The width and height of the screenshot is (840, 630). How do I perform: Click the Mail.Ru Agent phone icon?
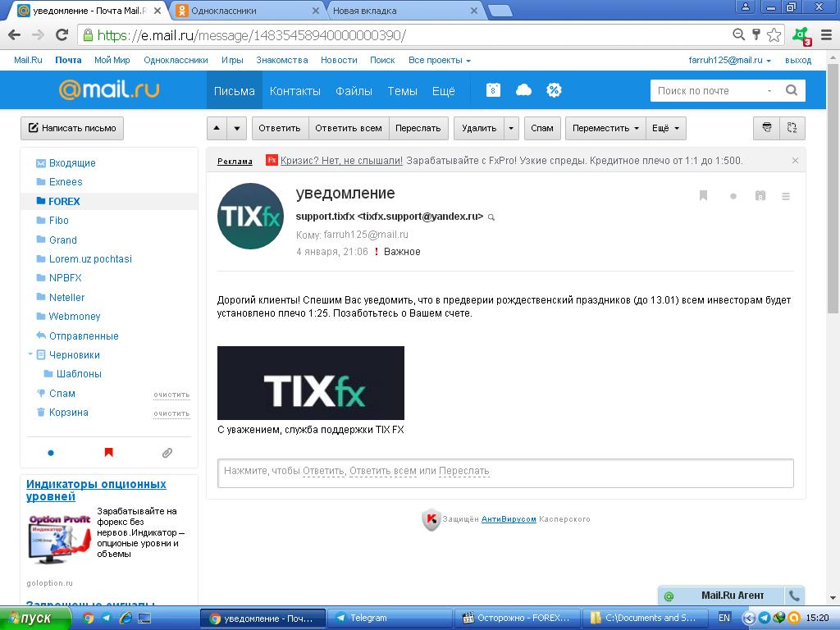point(794,596)
